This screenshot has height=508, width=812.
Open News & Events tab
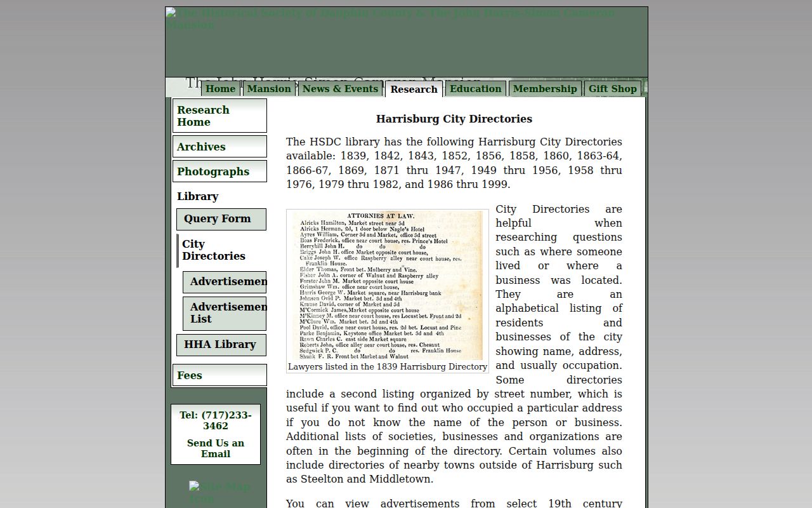340,89
